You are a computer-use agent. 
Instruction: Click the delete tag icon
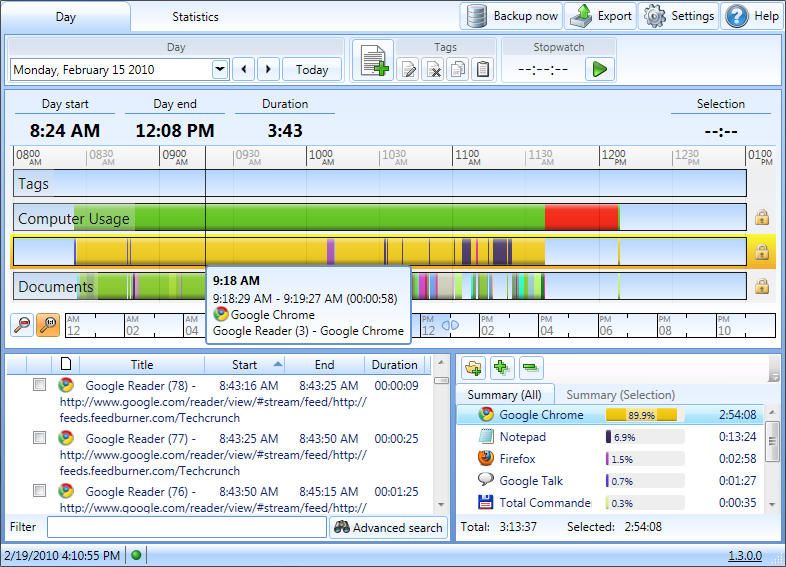(x=433, y=69)
